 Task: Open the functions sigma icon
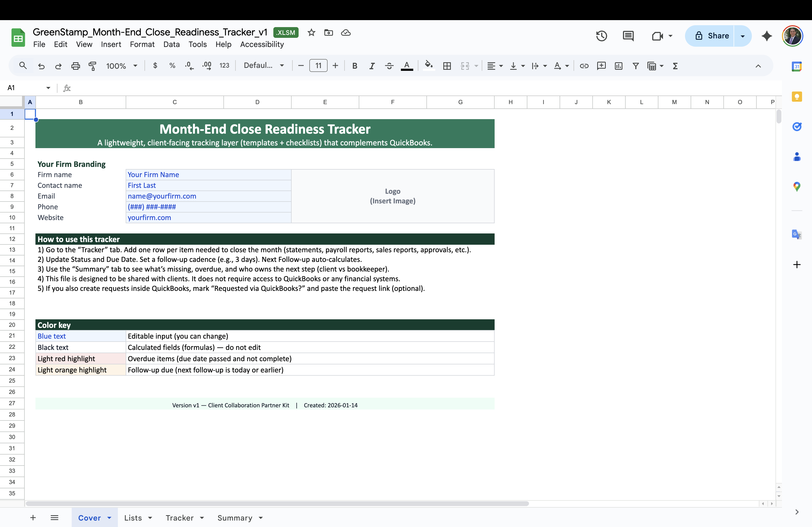click(x=675, y=66)
